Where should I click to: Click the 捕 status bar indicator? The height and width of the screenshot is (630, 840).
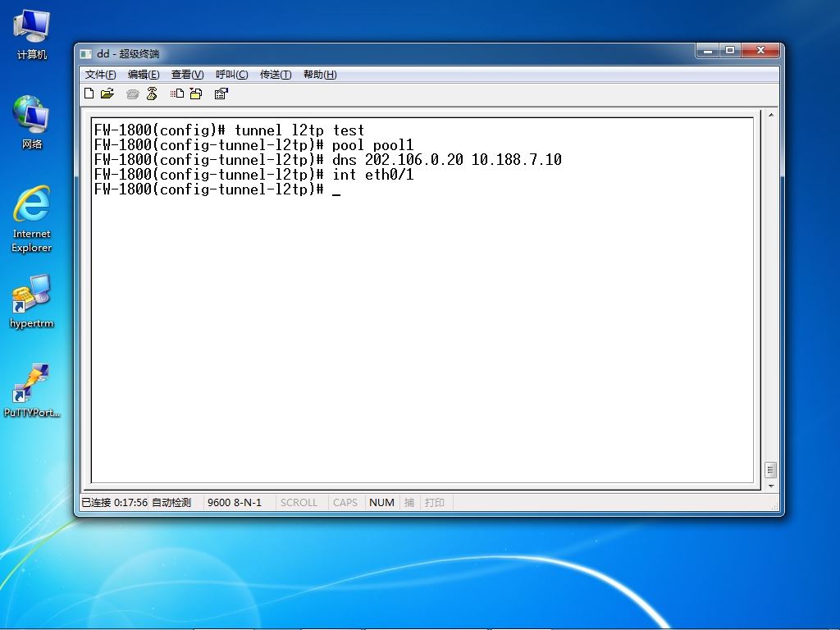tap(409, 503)
